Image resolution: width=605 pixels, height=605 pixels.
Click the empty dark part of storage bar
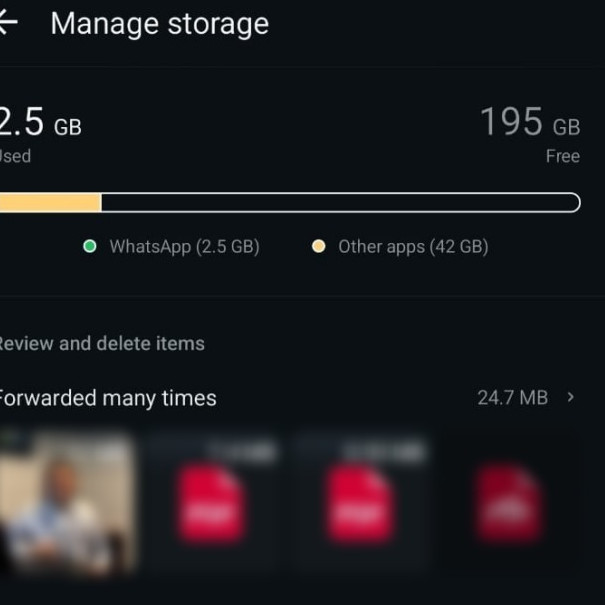pos(340,203)
